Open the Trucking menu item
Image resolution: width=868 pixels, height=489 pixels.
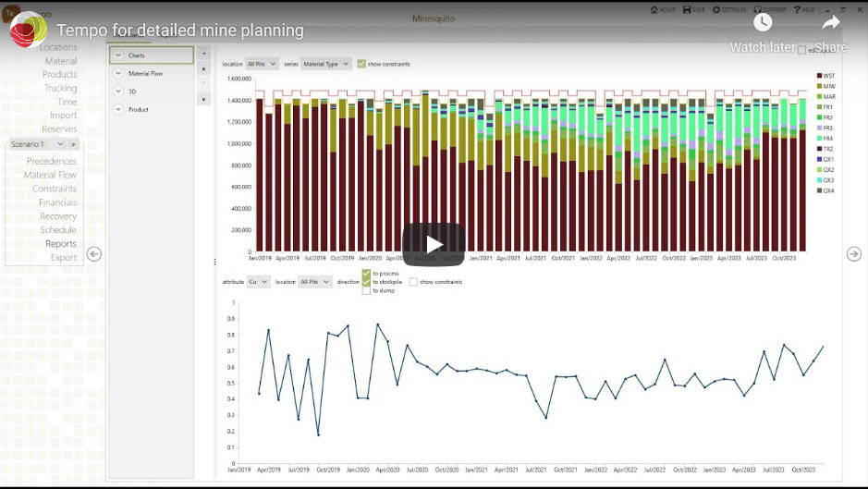[61, 88]
